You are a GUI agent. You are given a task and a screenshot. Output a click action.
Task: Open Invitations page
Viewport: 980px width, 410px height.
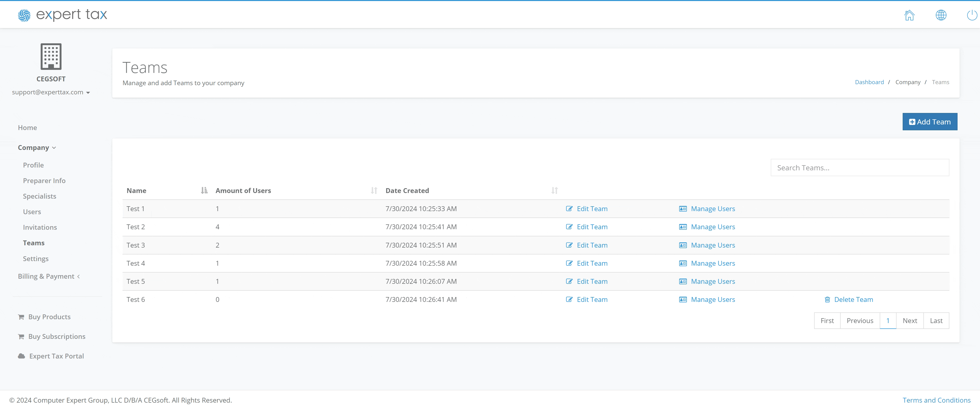click(40, 227)
